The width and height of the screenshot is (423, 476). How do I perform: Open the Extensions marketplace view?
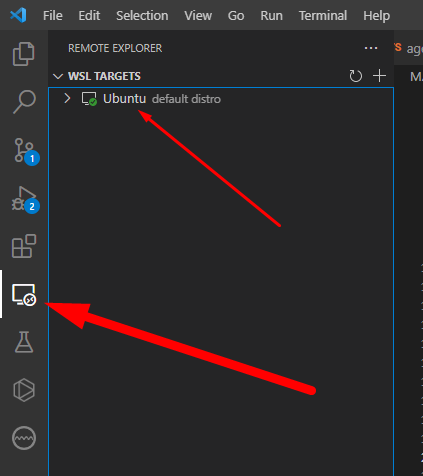click(24, 246)
